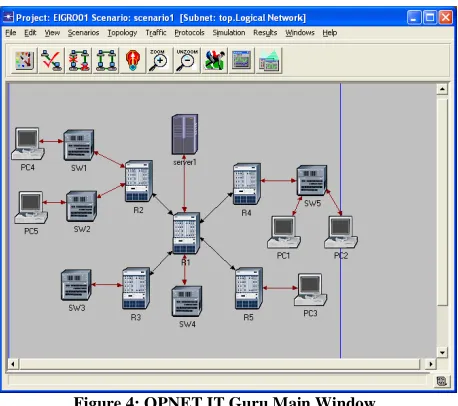This screenshot has height=406, width=458.
Task: Click the Unzoom magnifier
Action: (187, 60)
